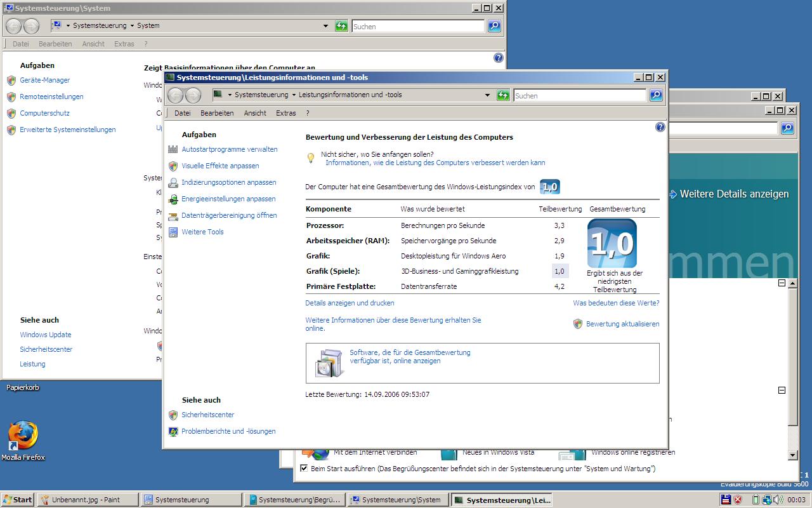Open Software für die Gesamtbewertung online anzeigen
Screen dimensions: 812x508
point(410,356)
